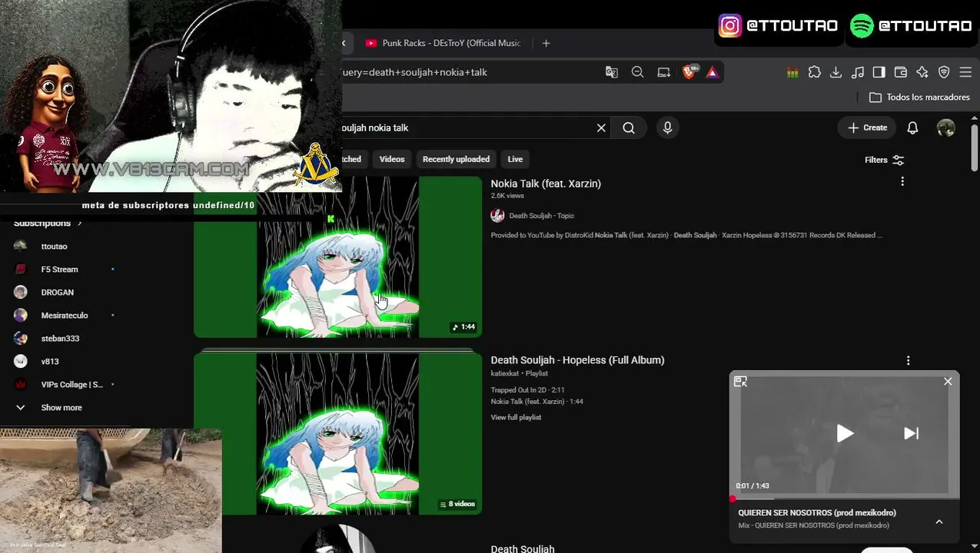
Task: Play the miniplayer video
Action: click(844, 433)
